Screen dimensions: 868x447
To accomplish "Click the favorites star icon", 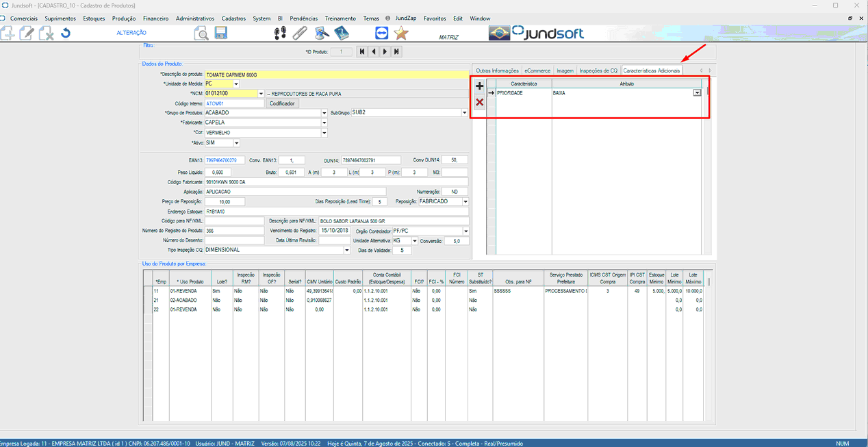I will coord(402,33).
